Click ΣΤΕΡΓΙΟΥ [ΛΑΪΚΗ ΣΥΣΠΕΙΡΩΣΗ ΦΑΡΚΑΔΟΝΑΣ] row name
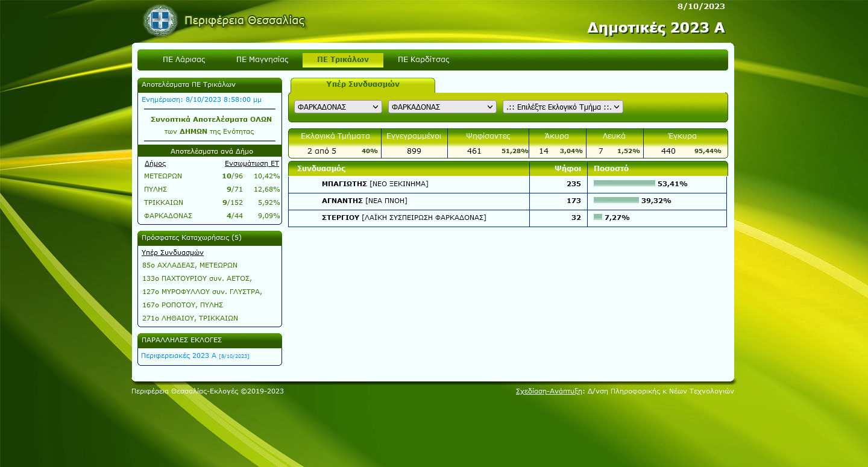Image resolution: width=868 pixels, height=467 pixels. click(x=404, y=218)
